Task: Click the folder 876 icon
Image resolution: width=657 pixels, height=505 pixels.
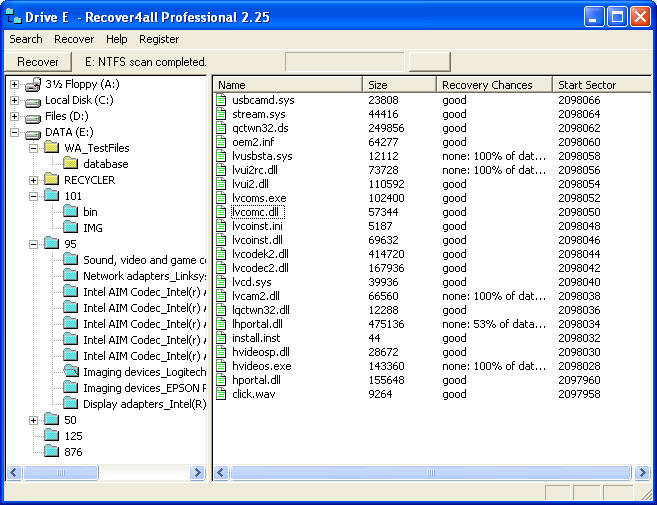Action: [x=52, y=451]
